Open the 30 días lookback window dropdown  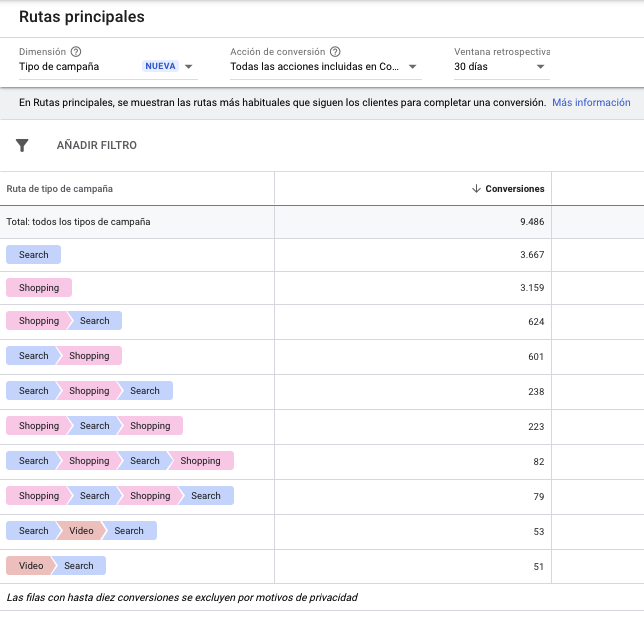pyautogui.click(x=501, y=67)
